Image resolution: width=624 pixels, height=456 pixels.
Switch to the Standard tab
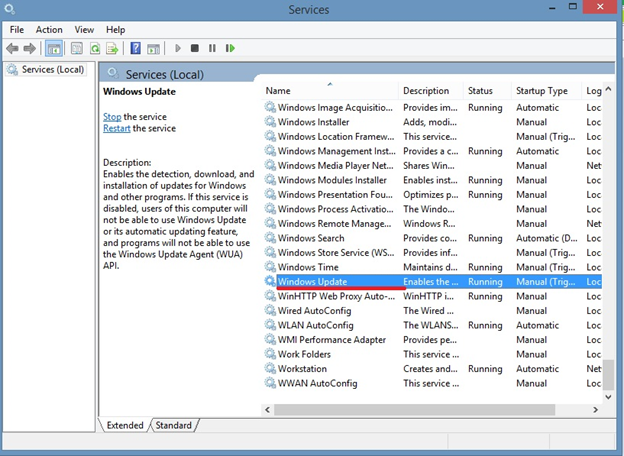174,425
